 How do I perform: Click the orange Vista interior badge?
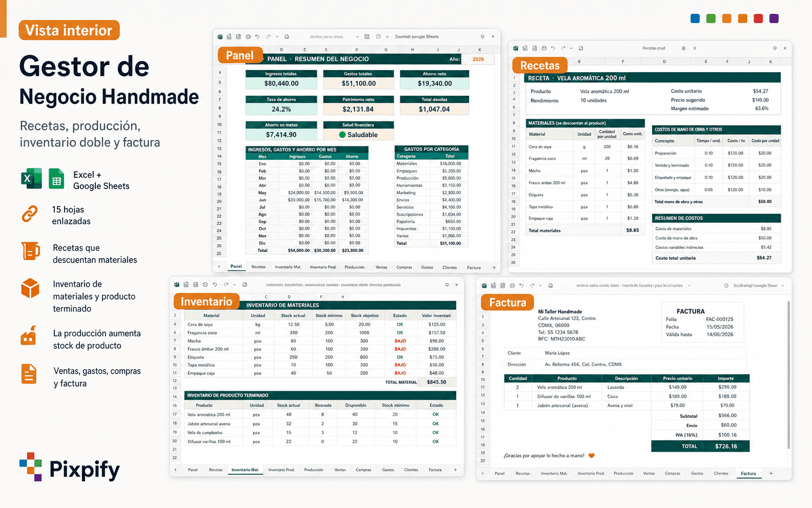pos(69,30)
